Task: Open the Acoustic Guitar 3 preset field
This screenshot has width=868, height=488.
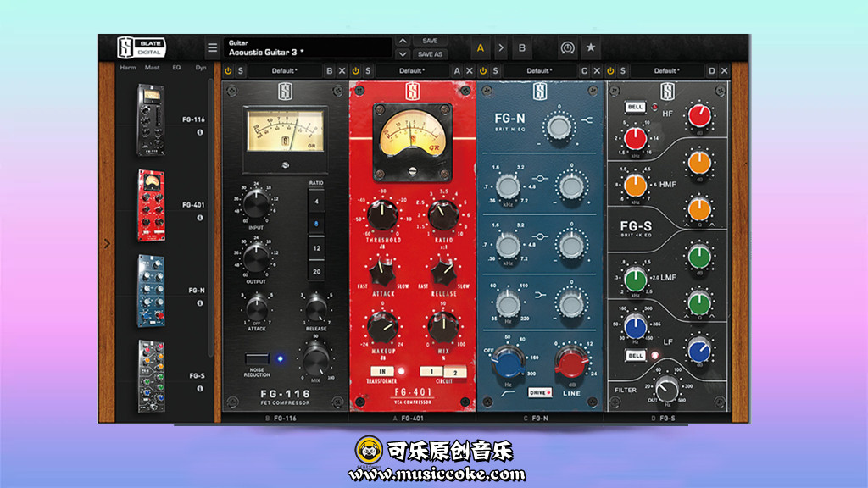Action: (307, 48)
